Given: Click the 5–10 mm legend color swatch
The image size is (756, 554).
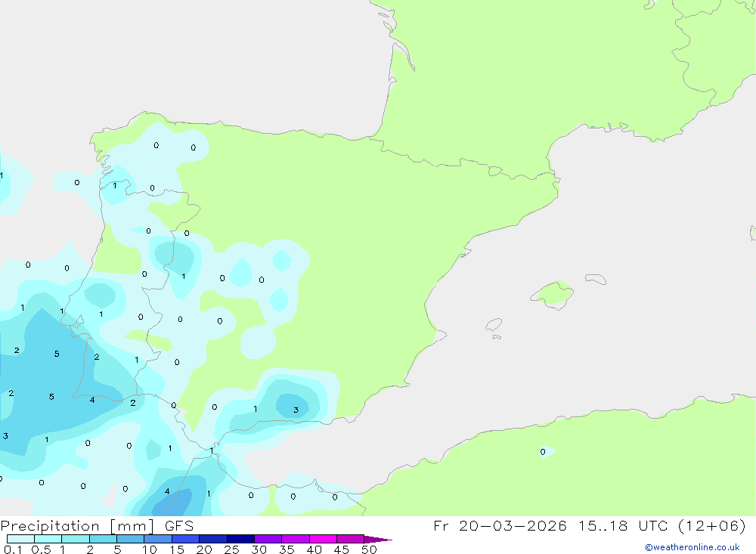Looking at the screenshot, I should (131, 539).
